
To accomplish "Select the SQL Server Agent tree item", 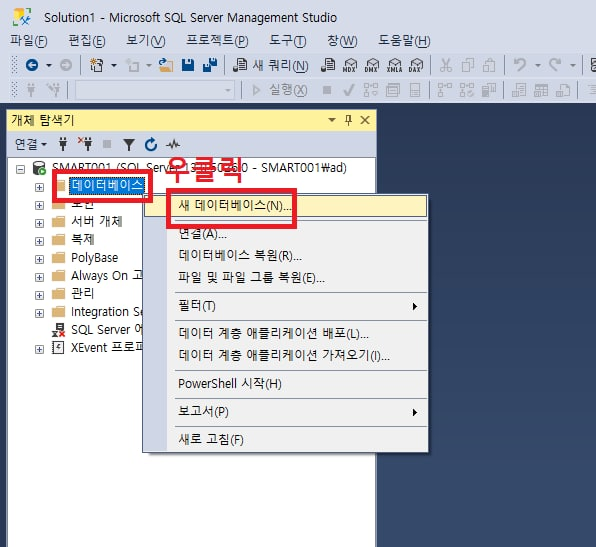I will (x=97, y=330).
